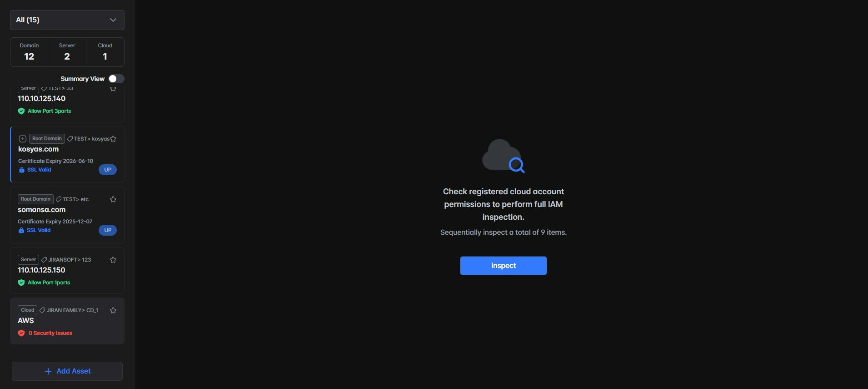Image resolution: width=868 pixels, height=389 pixels.
Task: Click the SSL Valid lock icon for kosyas.com
Action: tap(21, 170)
